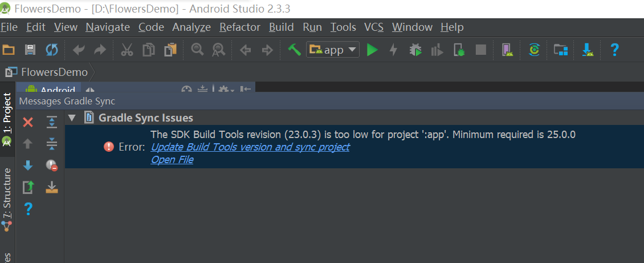The height and width of the screenshot is (263, 644).
Task: Open the app run configuration dropdown
Action: (333, 50)
